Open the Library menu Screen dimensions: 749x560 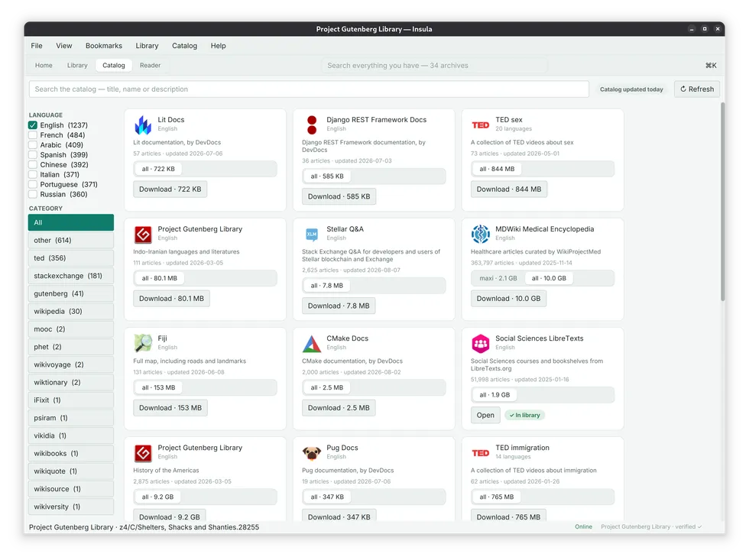tap(147, 46)
